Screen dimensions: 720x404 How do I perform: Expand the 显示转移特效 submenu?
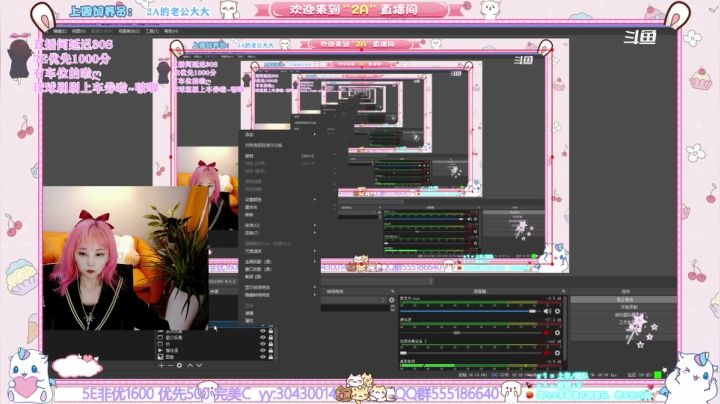(280, 287)
